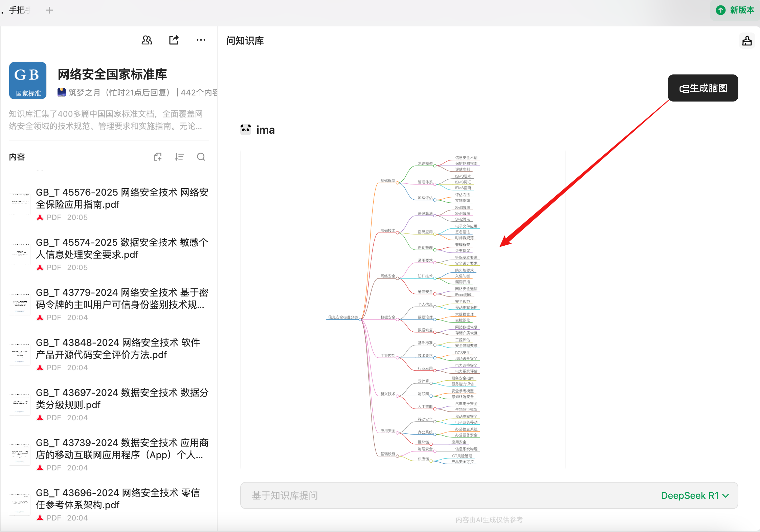The width and height of the screenshot is (760, 532).
Task: Click the share icon
Action: click(174, 40)
